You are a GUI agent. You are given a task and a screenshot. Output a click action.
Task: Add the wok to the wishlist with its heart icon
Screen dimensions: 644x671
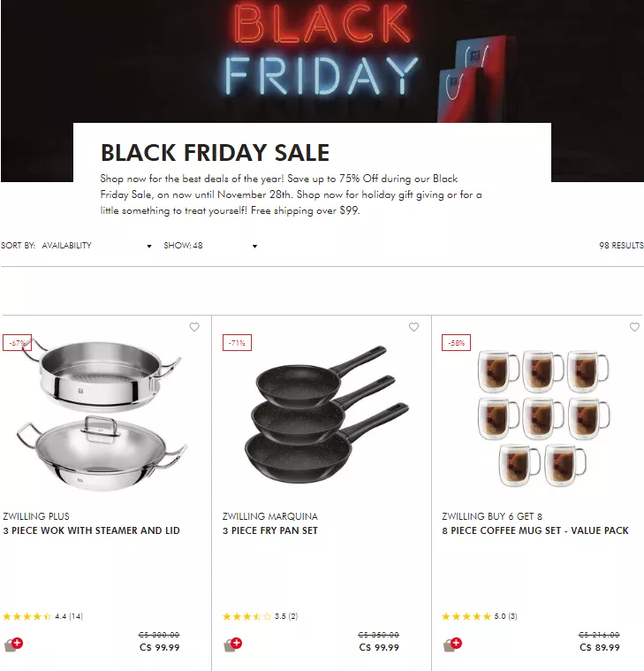click(194, 327)
